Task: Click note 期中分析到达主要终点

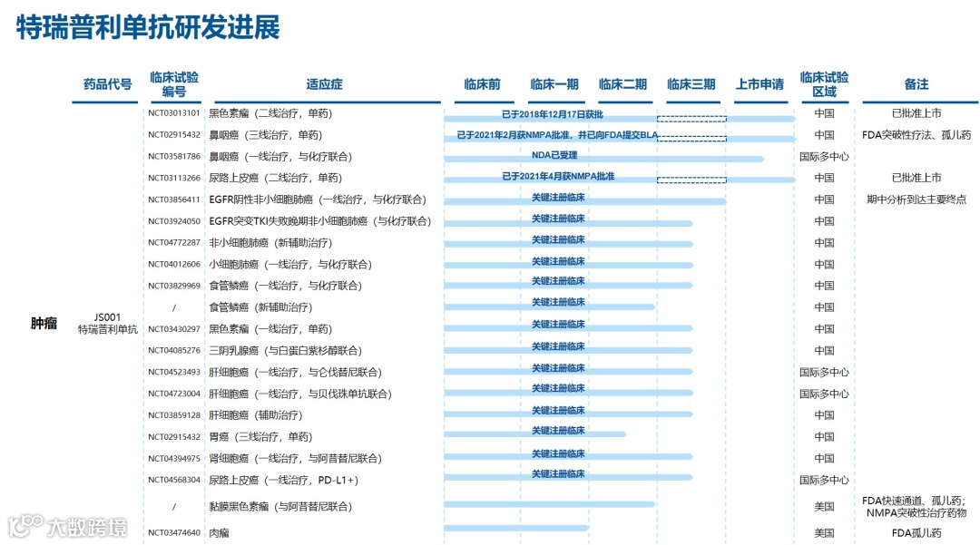Action: tap(916, 200)
